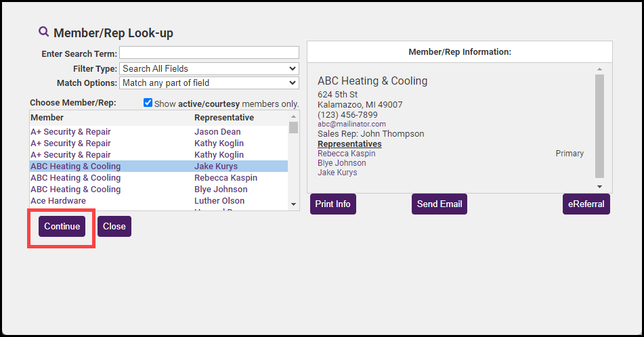Click the Send Email button
This screenshot has height=337, width=644.
click(x=439, y=204)
